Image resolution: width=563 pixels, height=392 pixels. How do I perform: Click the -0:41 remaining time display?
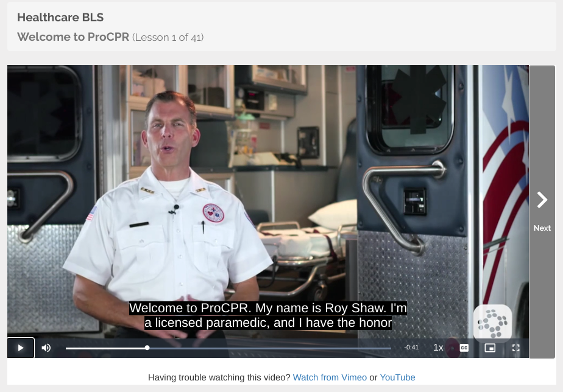411,348
